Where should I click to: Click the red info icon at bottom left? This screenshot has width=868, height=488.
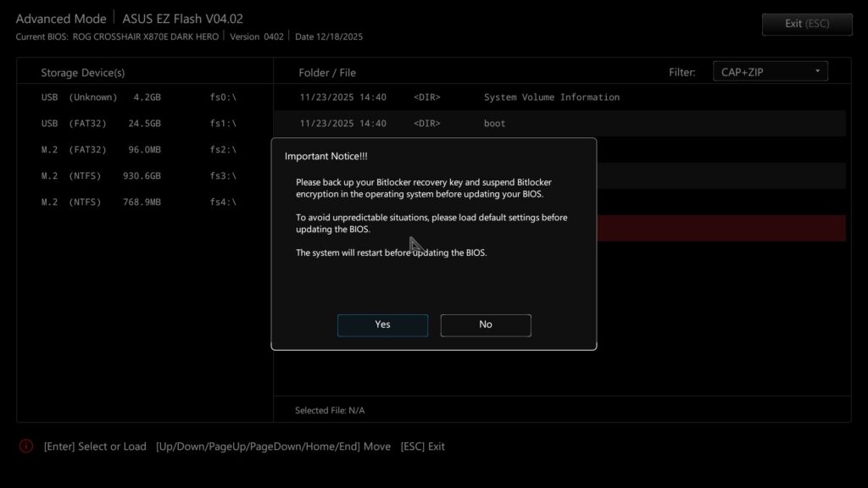(x=26, y=446)
